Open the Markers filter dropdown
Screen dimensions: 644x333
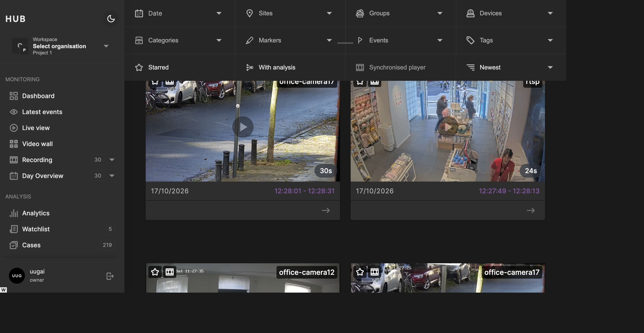(x=290, y=40)
